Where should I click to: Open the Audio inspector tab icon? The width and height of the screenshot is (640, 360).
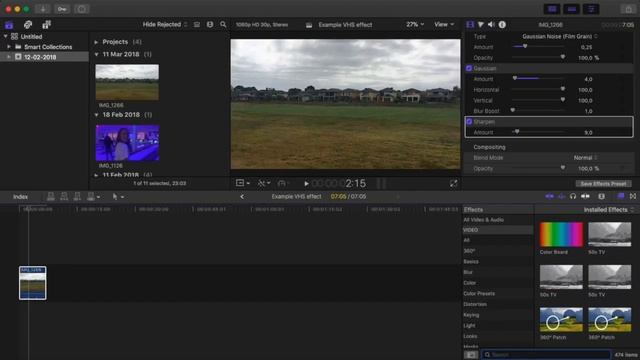tap(491, 24)
